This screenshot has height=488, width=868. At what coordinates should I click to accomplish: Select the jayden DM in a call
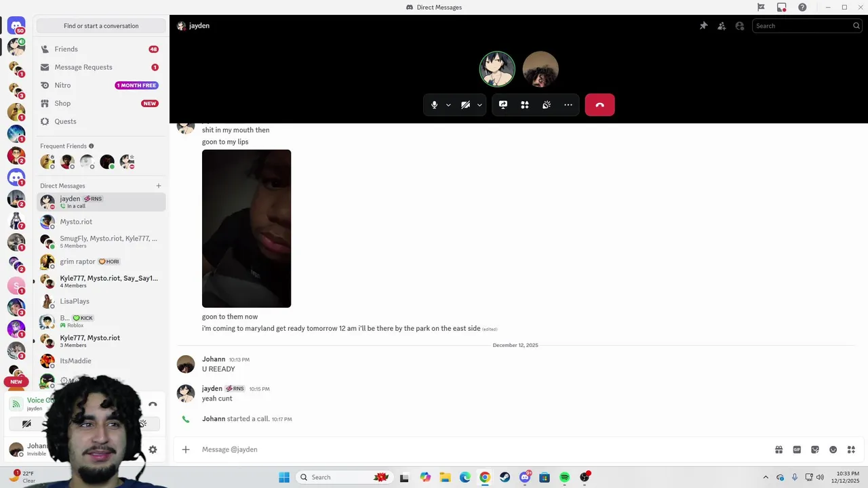[101, 202]
